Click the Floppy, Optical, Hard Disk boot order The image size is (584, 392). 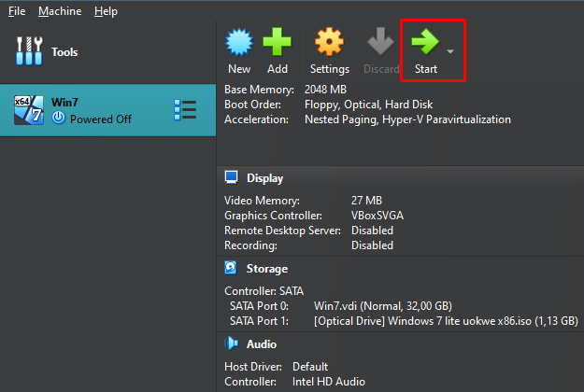coord(369,105)
